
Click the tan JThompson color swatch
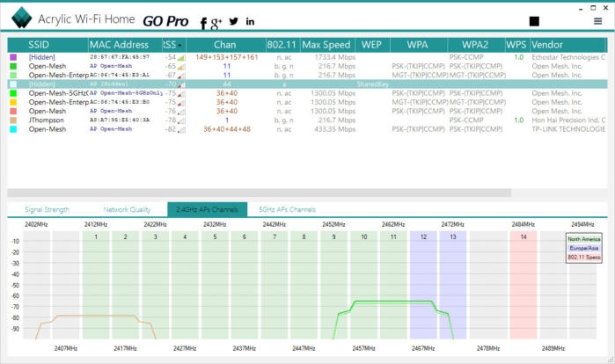(x=13, y=120)
